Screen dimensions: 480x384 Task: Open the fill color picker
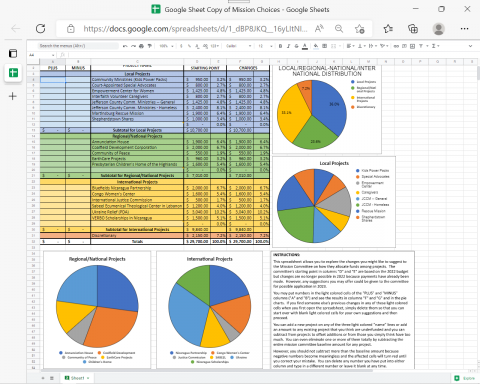click(316, 46)
